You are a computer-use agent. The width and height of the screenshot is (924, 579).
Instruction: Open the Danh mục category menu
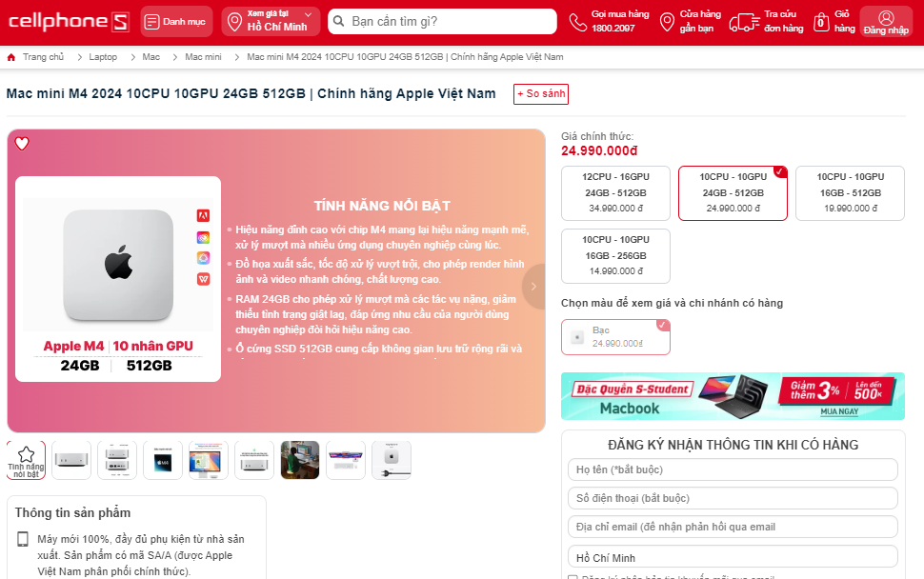[x=176, y=22]
